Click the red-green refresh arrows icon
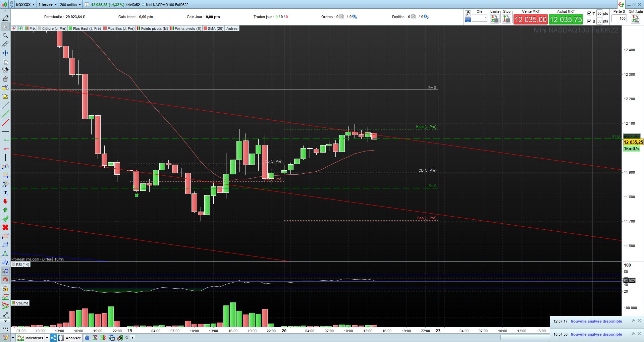The height and width of the screenshot is (342, 644). click(x=621, y=4)
